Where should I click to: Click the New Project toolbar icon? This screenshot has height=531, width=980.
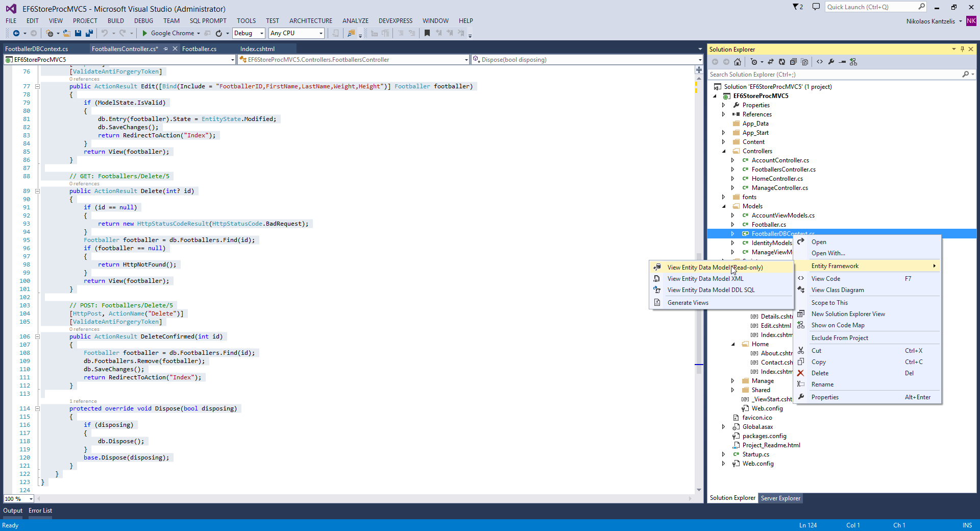(x=50, y=33)
